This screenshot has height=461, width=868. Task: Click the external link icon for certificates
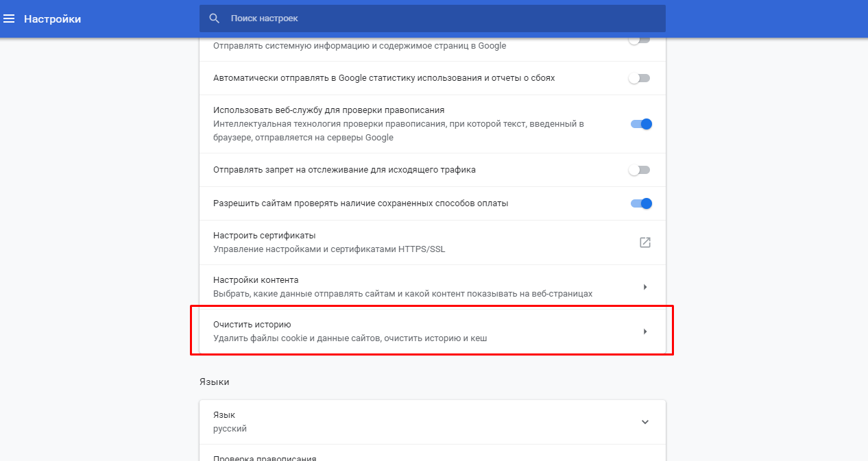coord(644,242)
